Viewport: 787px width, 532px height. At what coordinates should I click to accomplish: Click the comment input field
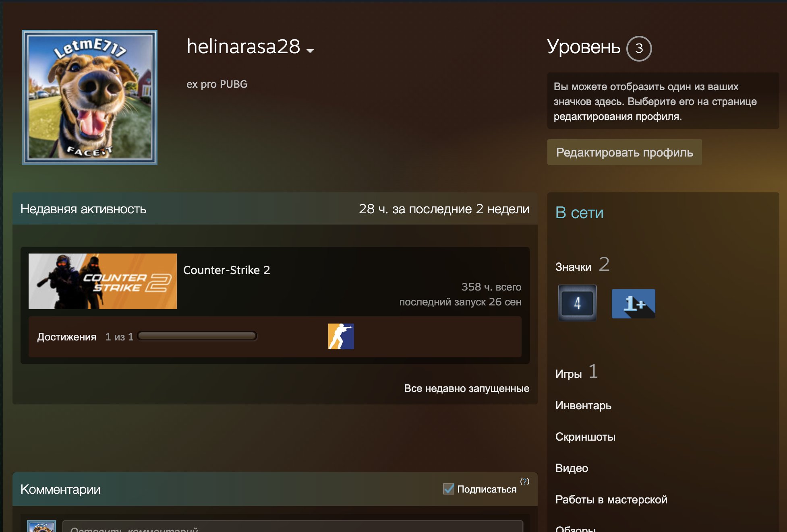[293, 526]
